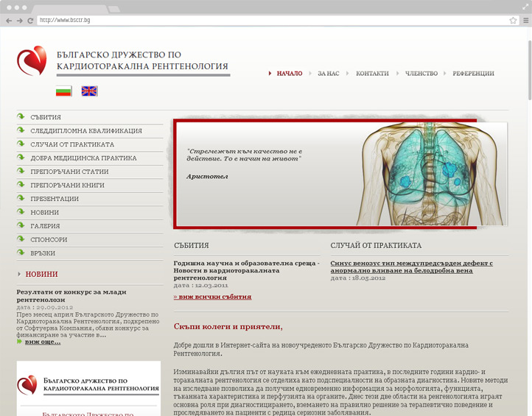Open the РЕФЕРЕНЦИИ menu item
The image size is (532, 416).
click(x=473, y=74)
